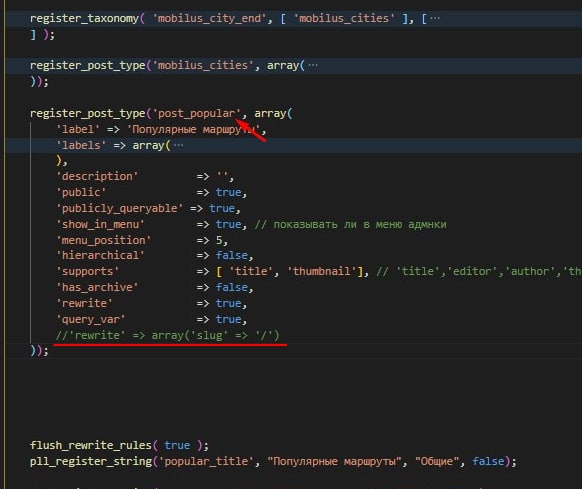Click the 'mobilus_city_end' string
The image size is (582, 489).
pyautogui.click(x=209, y=18)
